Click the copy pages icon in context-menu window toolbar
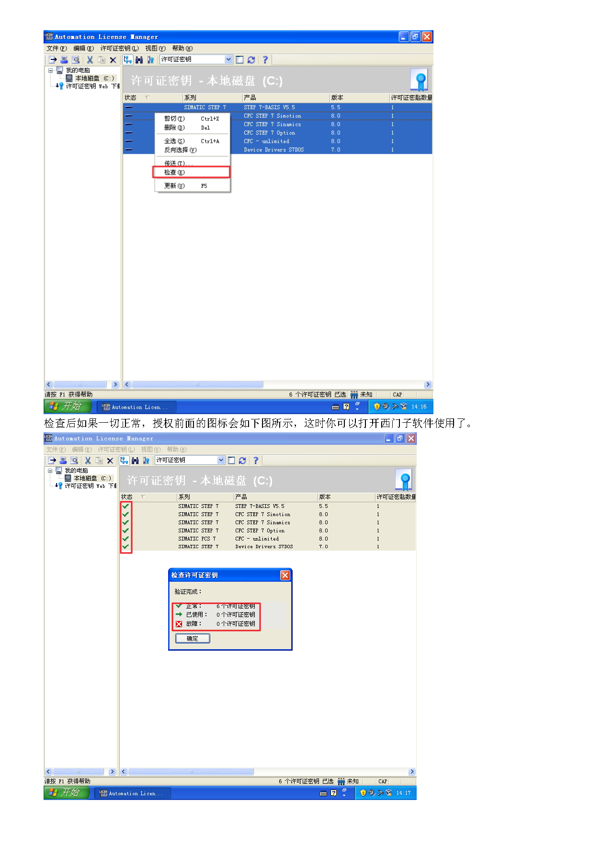 (102, 60)
